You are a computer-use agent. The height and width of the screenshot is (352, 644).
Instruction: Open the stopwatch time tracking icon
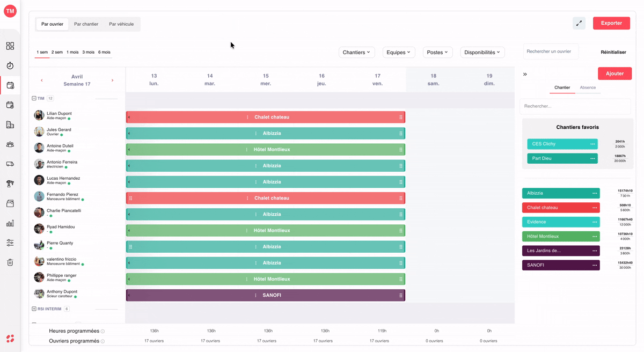coord(10,65)
